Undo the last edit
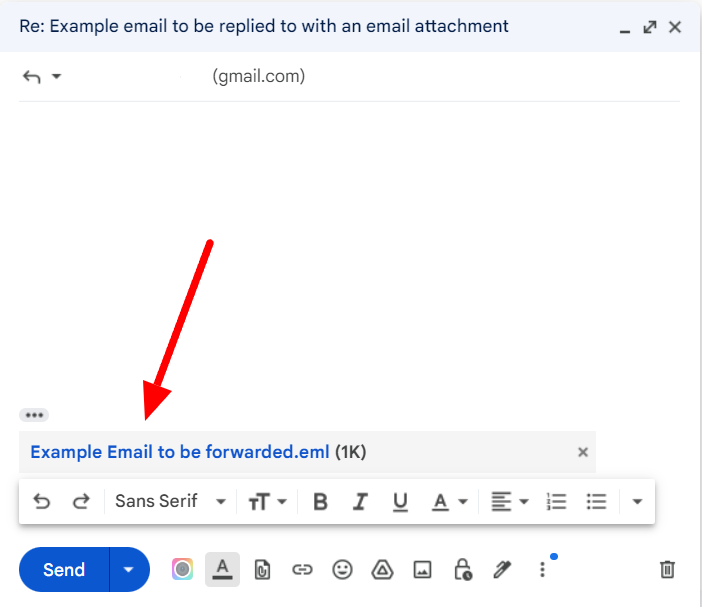This screenshot has width=702, height=607. pyautogui.click(x=42, y=501)
